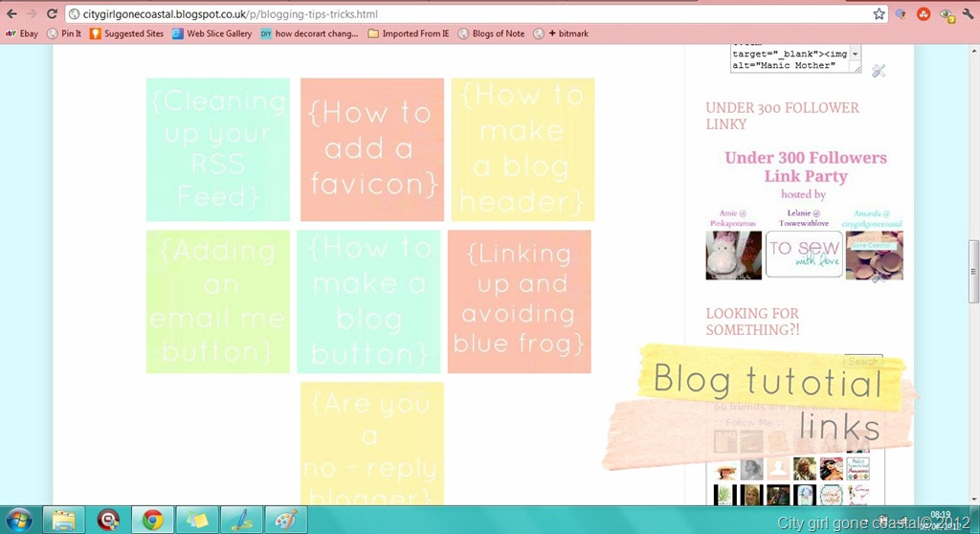The width and height of the screenshot is (980, 534).
Task: Click the address bar URL field
Action: pyautogui.click(x=469, y=13)
